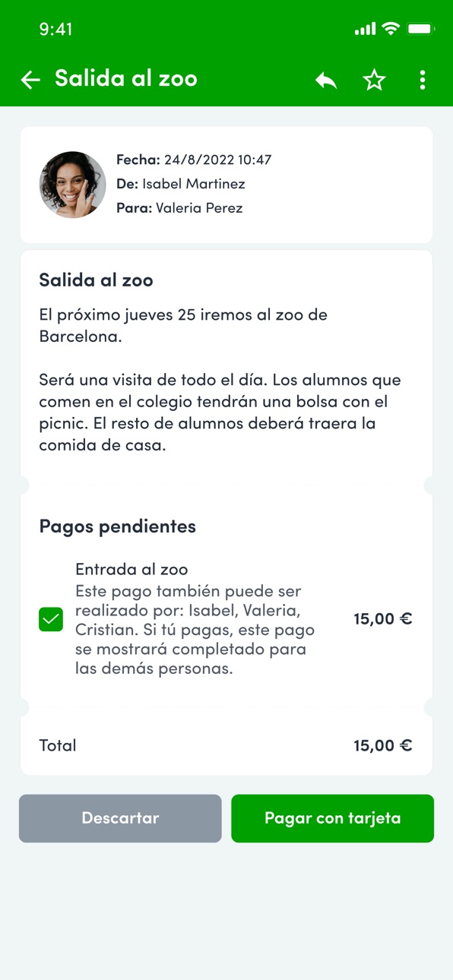Viewport: 453px width, 980px height.
Task: Open the three-dot overflow menu
Action: tap(423, 80)
